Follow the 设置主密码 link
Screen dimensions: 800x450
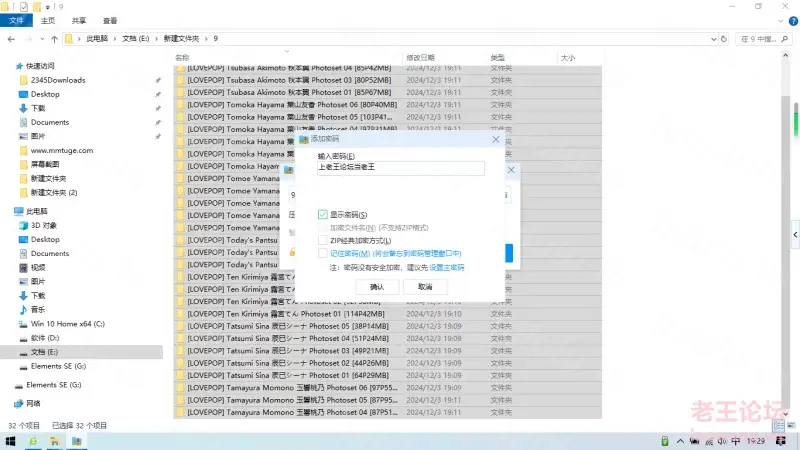click(x=447, y=267)
